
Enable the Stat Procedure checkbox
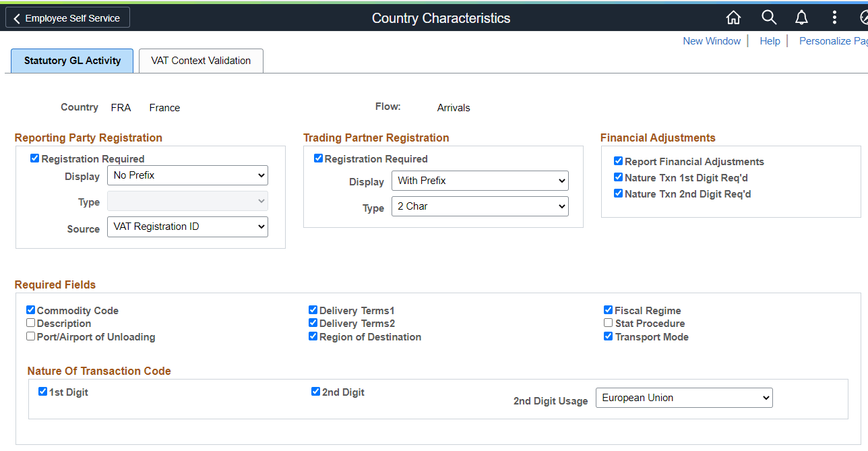(608, 322)
